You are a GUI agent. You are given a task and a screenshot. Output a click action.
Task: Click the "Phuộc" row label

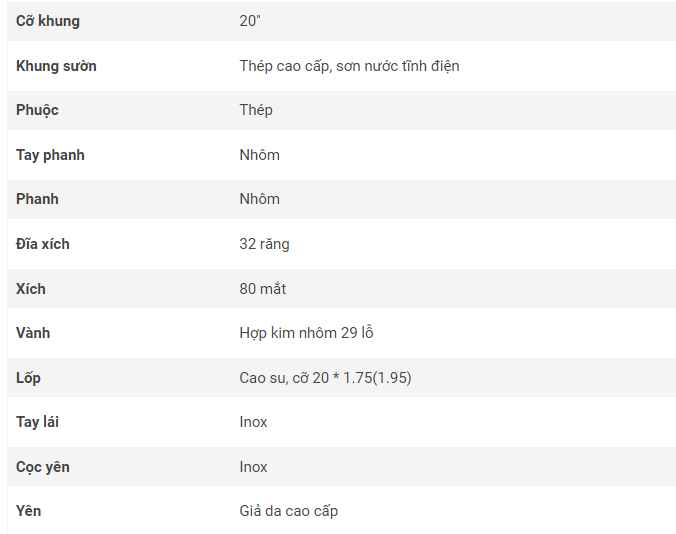(x=37, y=110)
